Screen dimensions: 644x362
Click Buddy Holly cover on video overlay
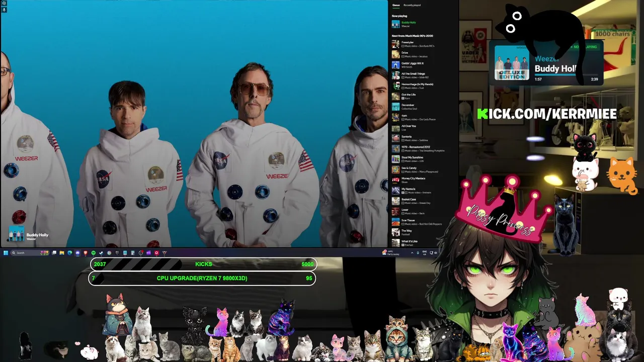[16, 234]
